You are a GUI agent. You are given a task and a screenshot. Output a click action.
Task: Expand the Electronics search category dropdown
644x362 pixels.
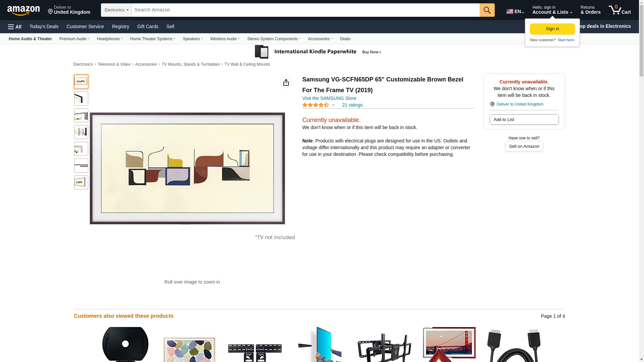(116, 10)
